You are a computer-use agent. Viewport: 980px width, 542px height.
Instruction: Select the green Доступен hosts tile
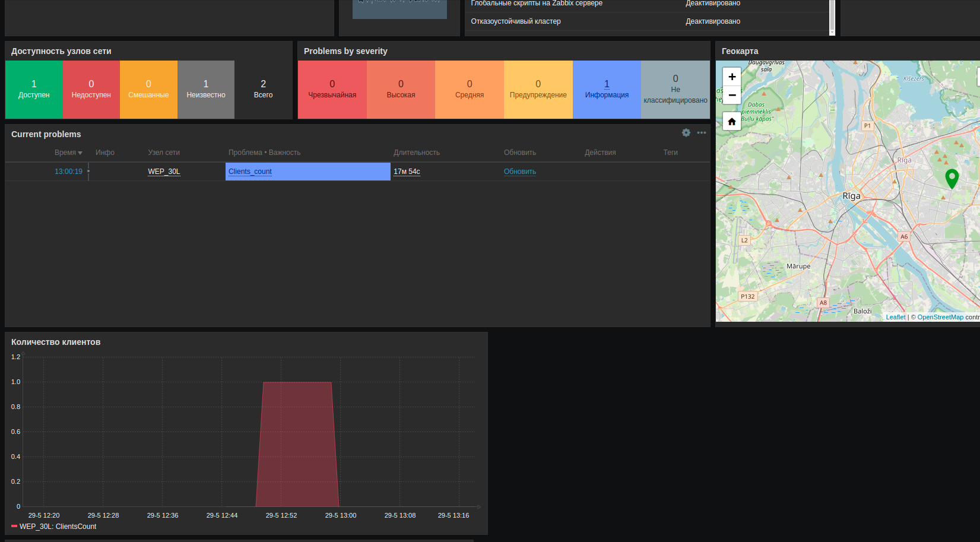click(34, 90)
